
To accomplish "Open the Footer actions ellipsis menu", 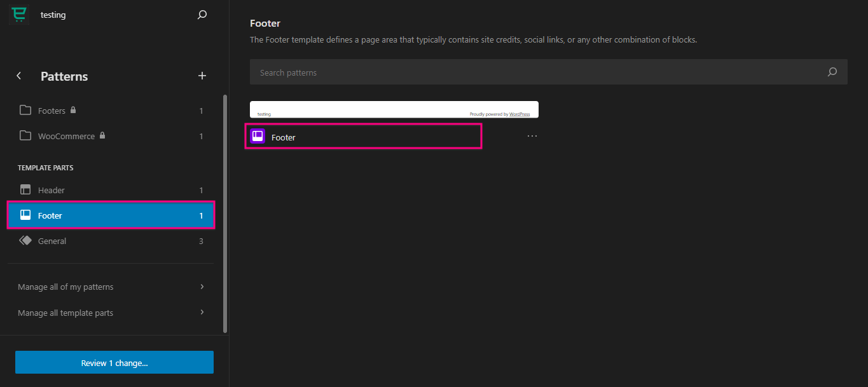I will (532, 136).
